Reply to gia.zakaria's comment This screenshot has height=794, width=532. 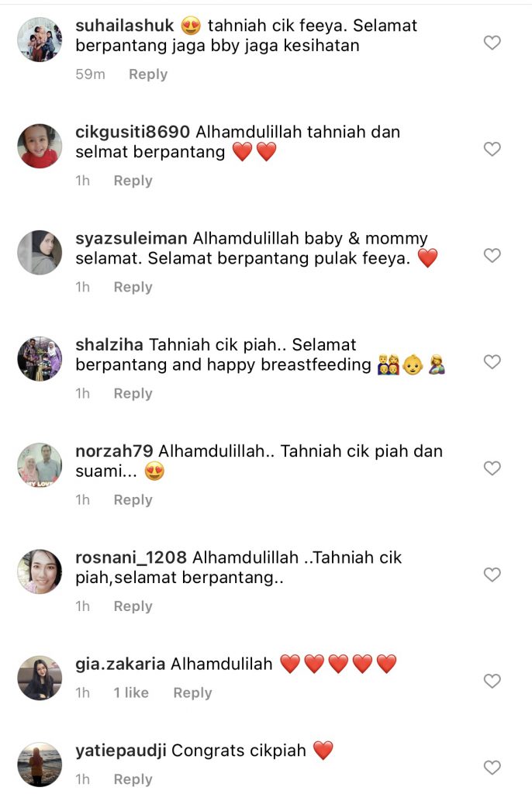click(x=192, y=692)
